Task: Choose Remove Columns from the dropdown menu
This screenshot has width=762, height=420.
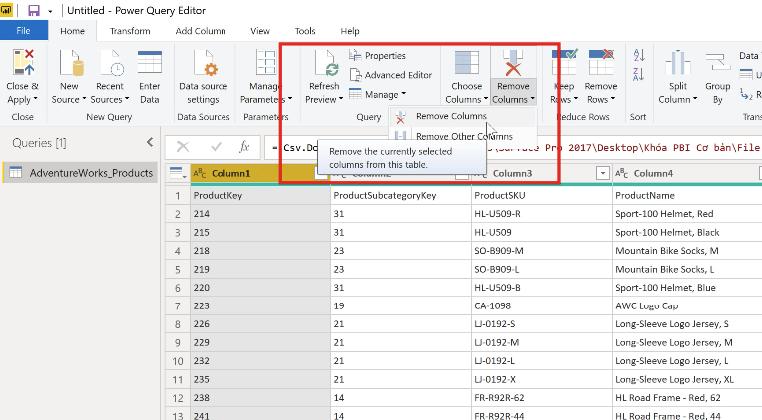Action: point(463,116)
